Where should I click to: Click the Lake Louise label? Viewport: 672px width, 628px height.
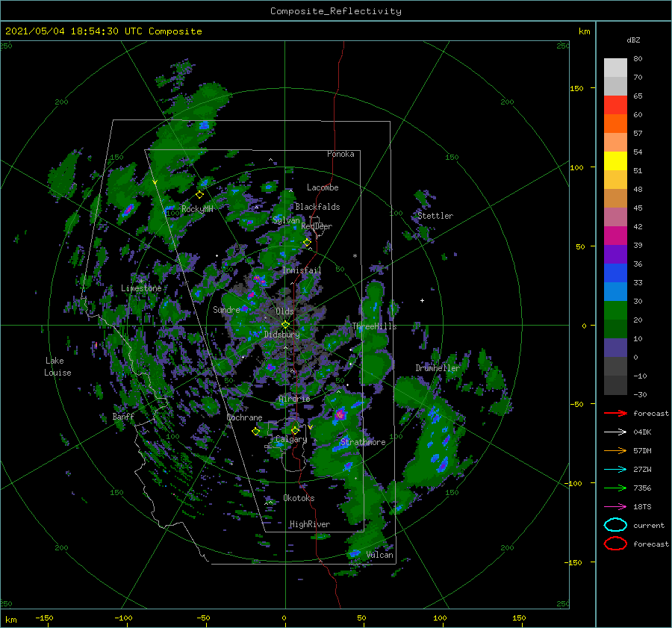pyautogui.click(x=57, y=367)
